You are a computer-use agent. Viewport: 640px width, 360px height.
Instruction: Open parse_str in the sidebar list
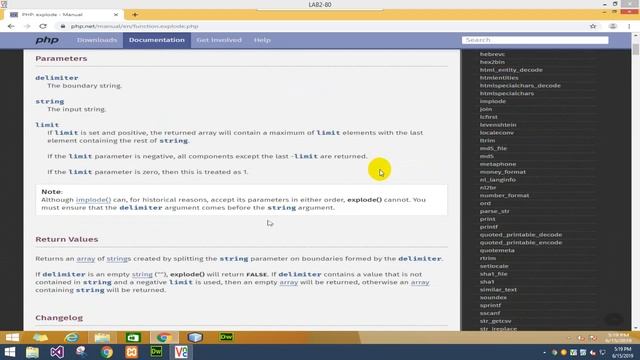(494, 211)
